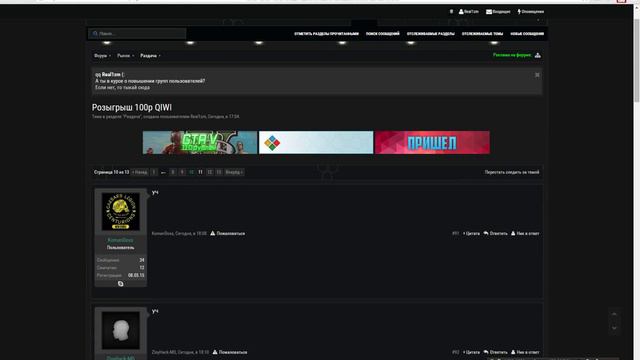Screen dimensions: 640x360
Task: Quote the first post with Цитата
Action: (471, 233)
